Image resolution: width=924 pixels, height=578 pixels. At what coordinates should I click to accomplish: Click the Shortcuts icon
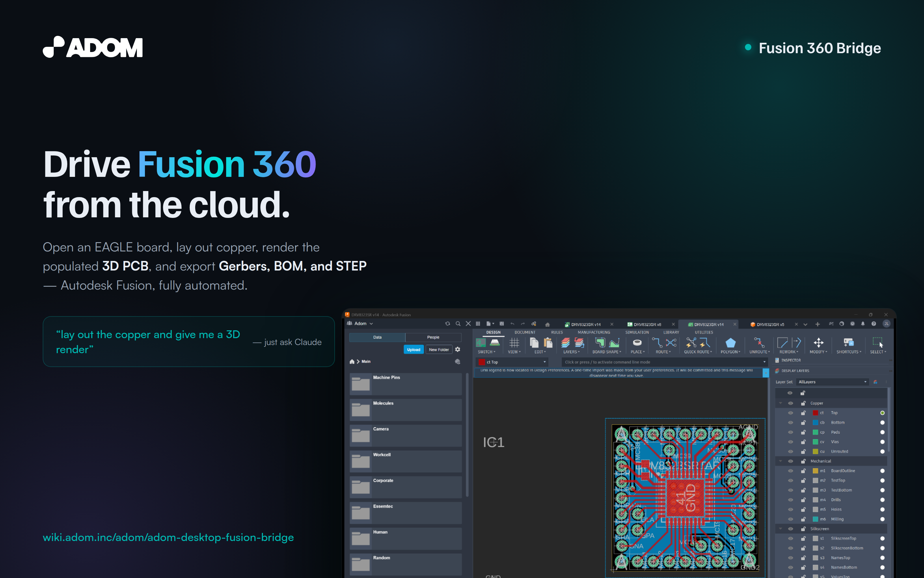coord(848,342)
